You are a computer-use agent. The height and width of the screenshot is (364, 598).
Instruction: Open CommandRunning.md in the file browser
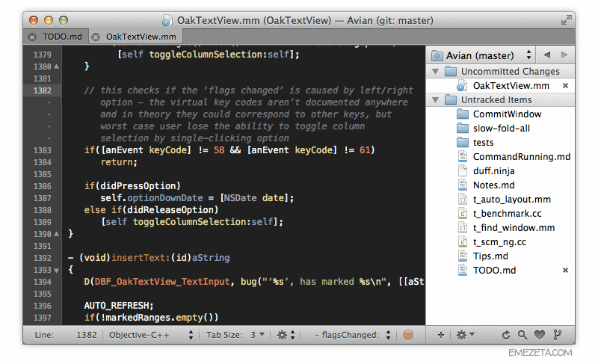pos(521,157)
